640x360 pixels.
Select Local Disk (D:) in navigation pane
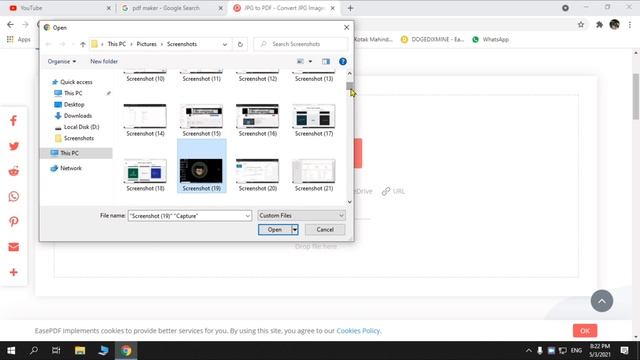81,127
